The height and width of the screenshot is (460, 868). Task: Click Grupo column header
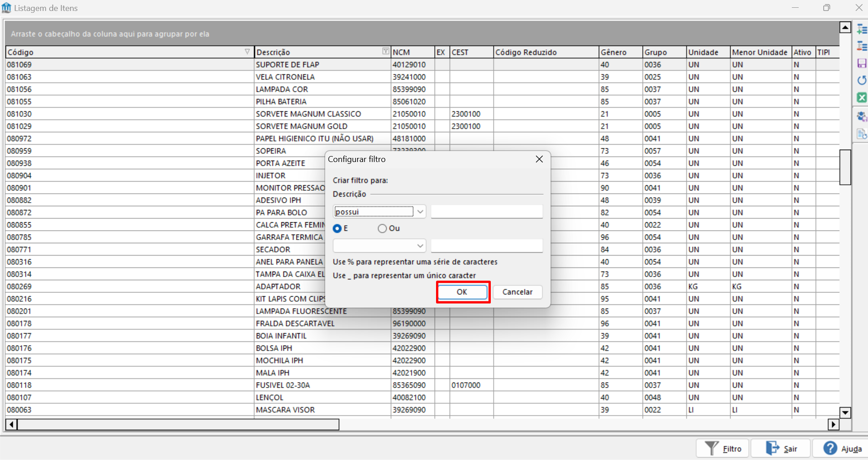(x=664, y=52)
